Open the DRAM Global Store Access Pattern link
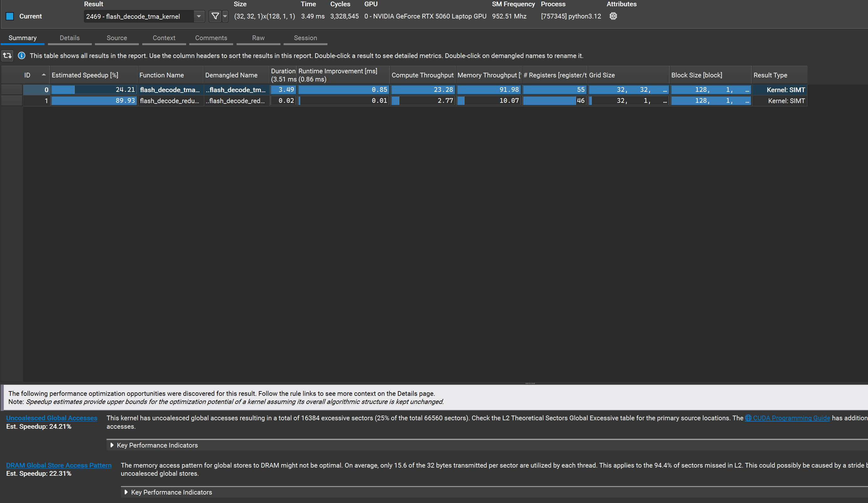This screenshot has width=868, height=503. (x=59, y=465)
